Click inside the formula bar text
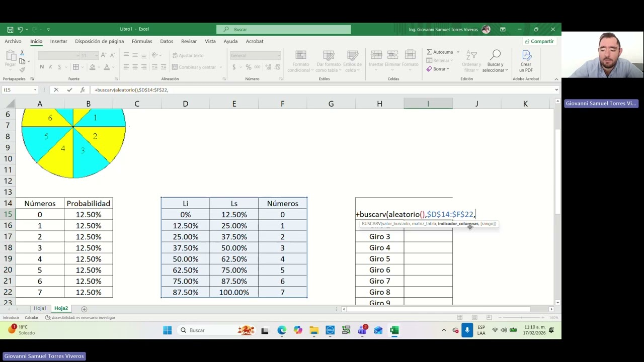The image size is (644, 362). tap(131, 90)
